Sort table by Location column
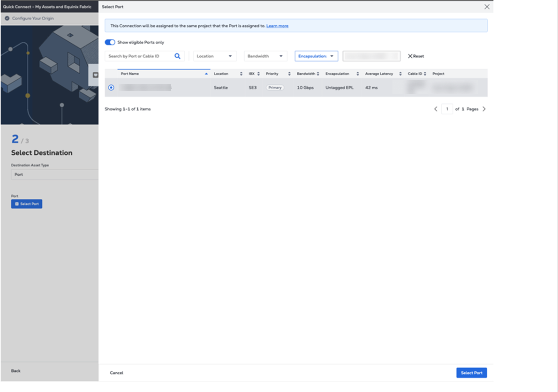 [241, 74]
